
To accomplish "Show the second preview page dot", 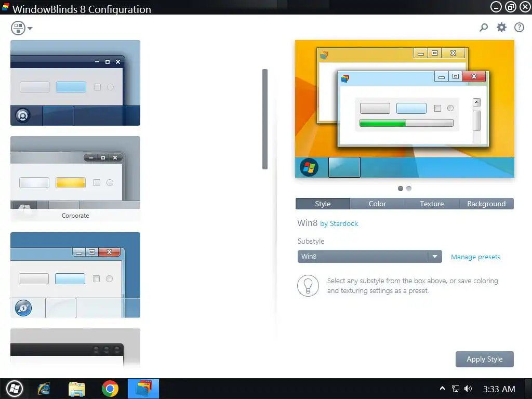I will [x=409, y=188].
